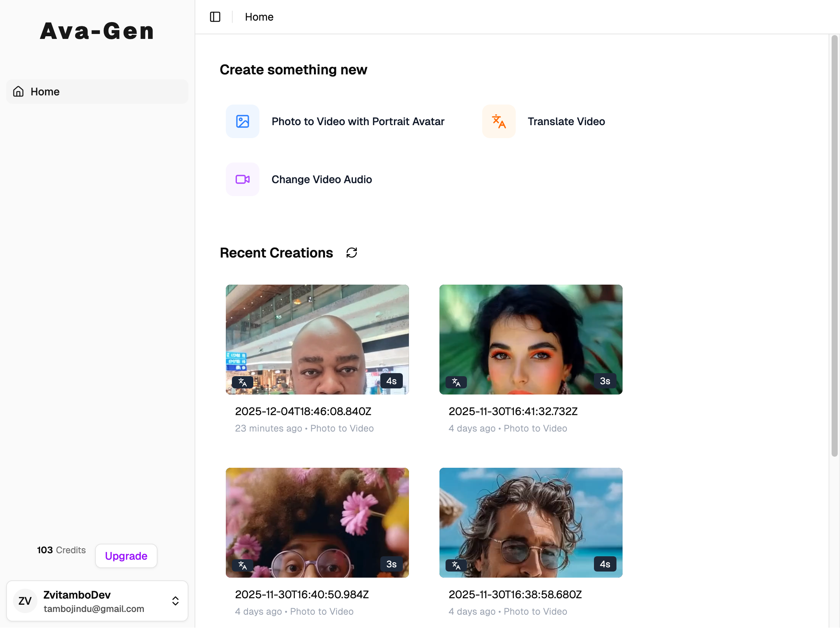Click translate badge on bald man thumbnail

click(243, 382)
